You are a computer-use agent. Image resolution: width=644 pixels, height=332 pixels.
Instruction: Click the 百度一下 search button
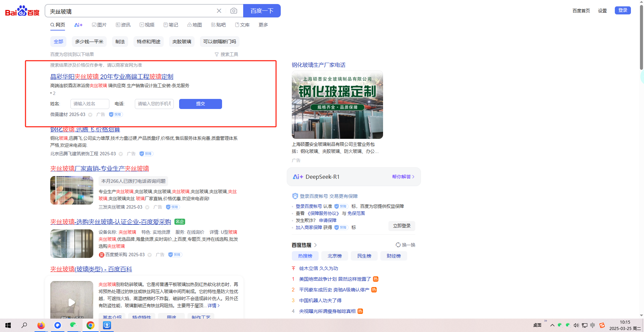(x=262, y=11)
